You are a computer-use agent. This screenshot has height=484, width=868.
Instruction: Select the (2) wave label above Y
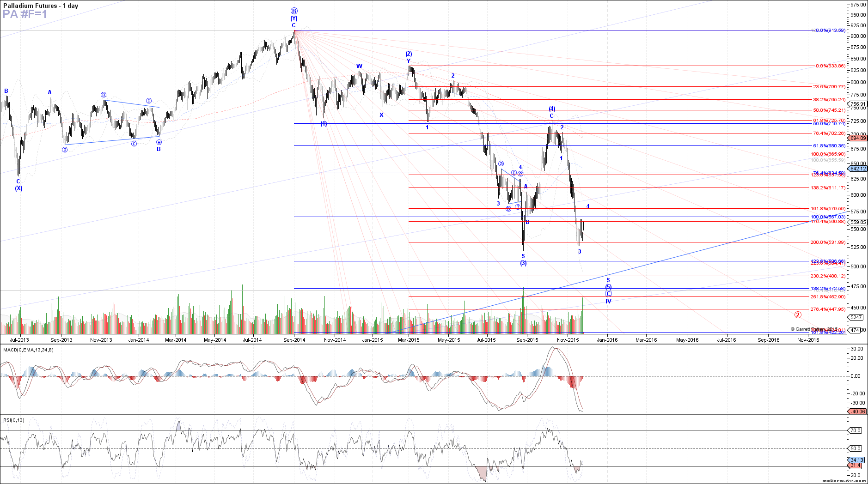click(409, 54)
